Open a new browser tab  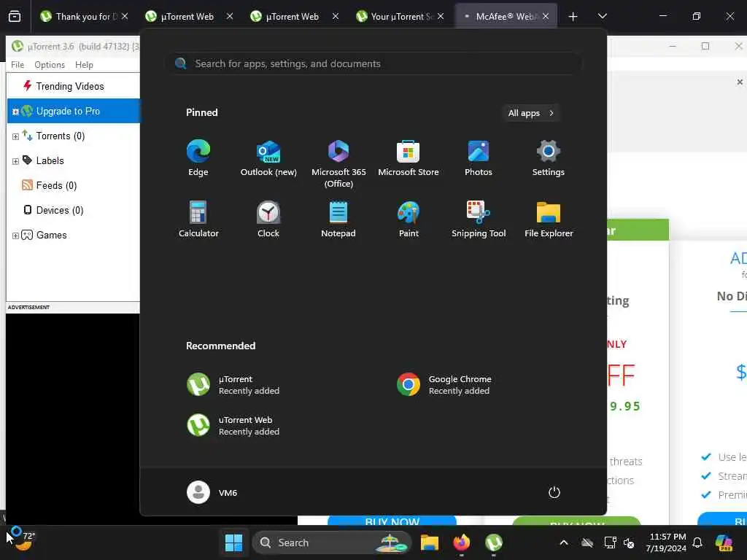573,17
